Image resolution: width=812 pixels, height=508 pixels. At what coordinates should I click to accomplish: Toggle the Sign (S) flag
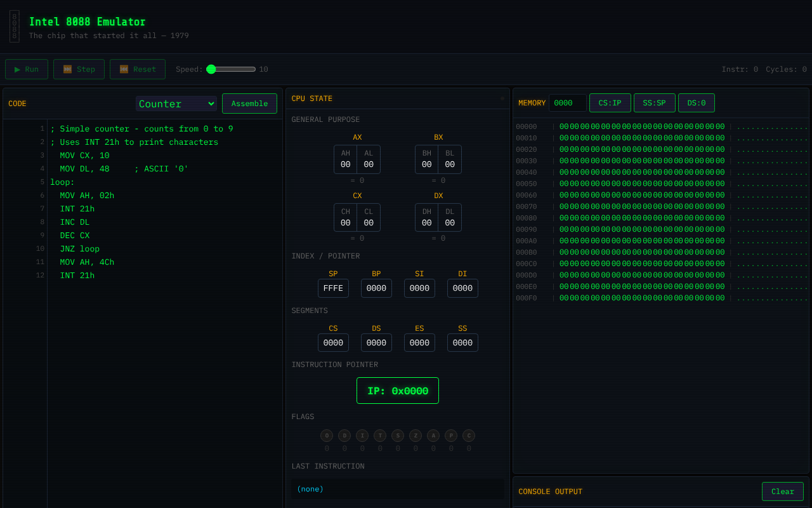pyautogui.click(x=398, y=436)
